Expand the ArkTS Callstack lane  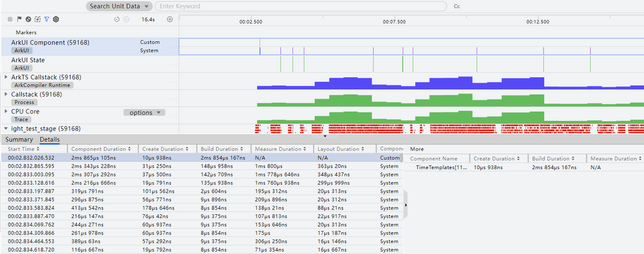click(6, 77)
